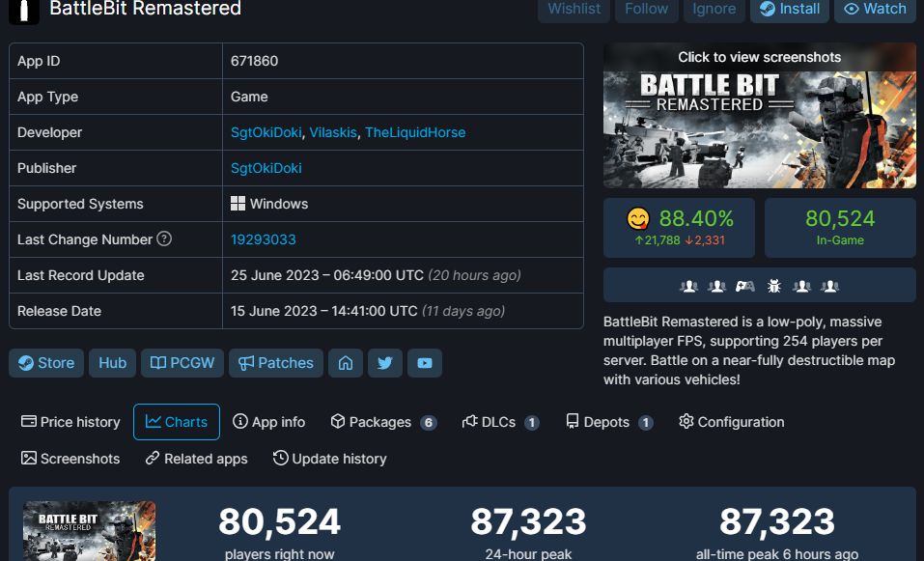Open developer link Vilaskis
Viewport: 924px width, 561px height.
click(333, 132)
